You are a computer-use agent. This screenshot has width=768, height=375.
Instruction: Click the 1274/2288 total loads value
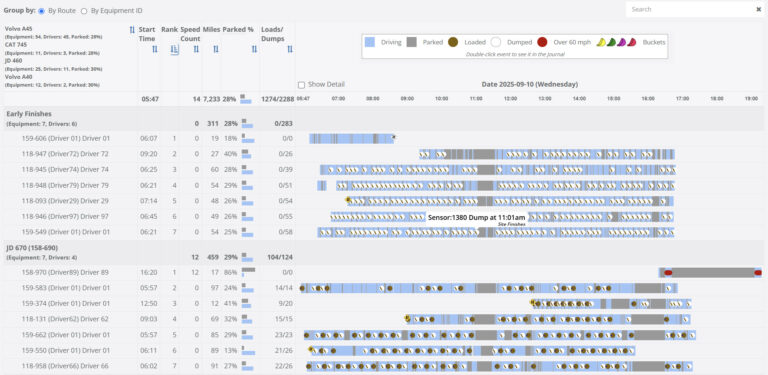(x=278, y=99)
